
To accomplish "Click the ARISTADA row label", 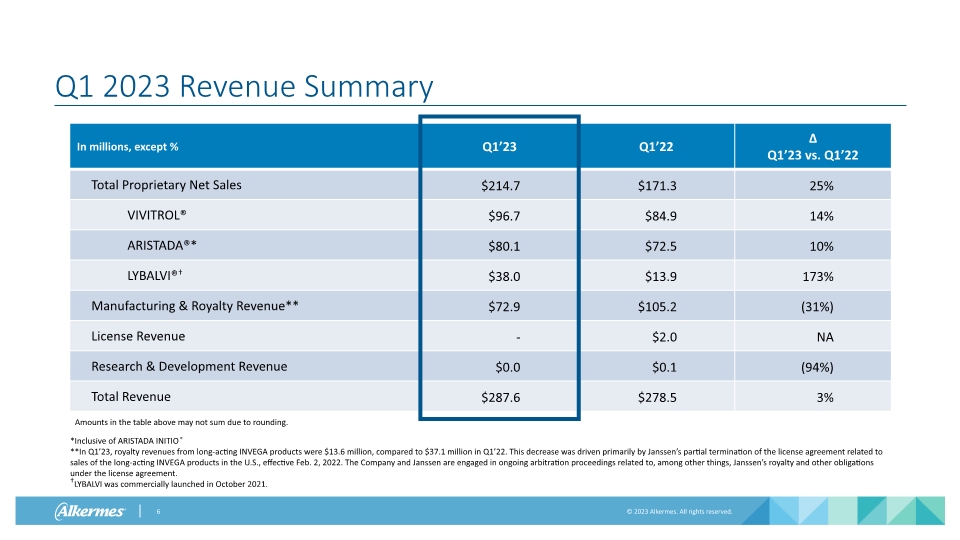I will coord(161,245).
